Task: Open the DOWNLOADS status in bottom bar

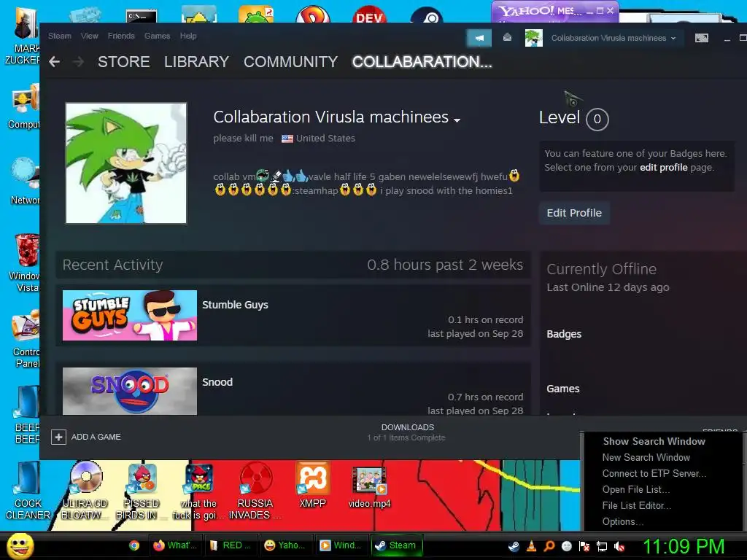Action: click(x=407, y=432)
